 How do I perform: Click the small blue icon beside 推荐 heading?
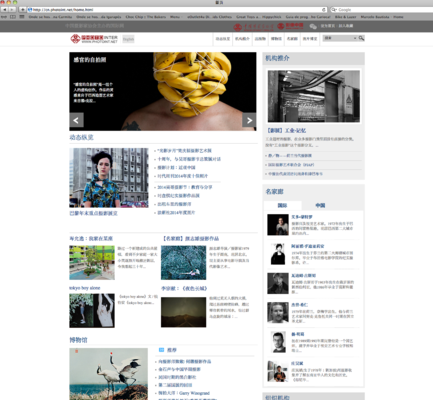tap(161, 350)
